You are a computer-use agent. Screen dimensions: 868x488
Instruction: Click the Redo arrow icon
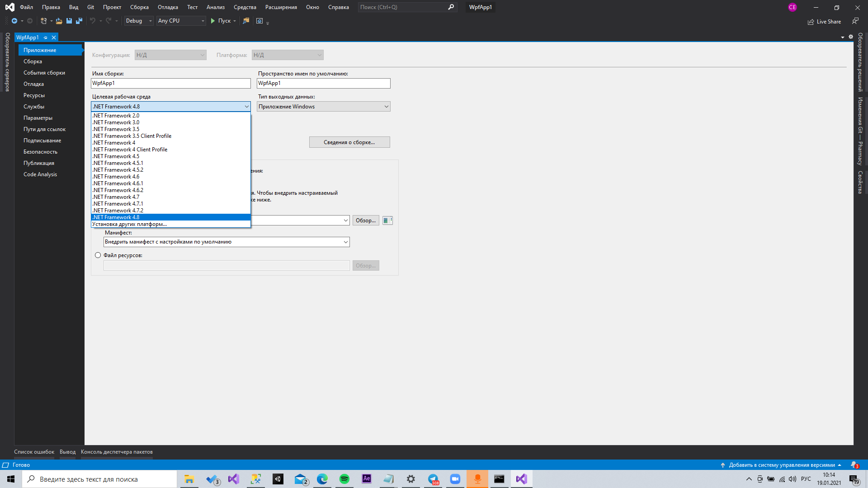click(x=108, y=21)
